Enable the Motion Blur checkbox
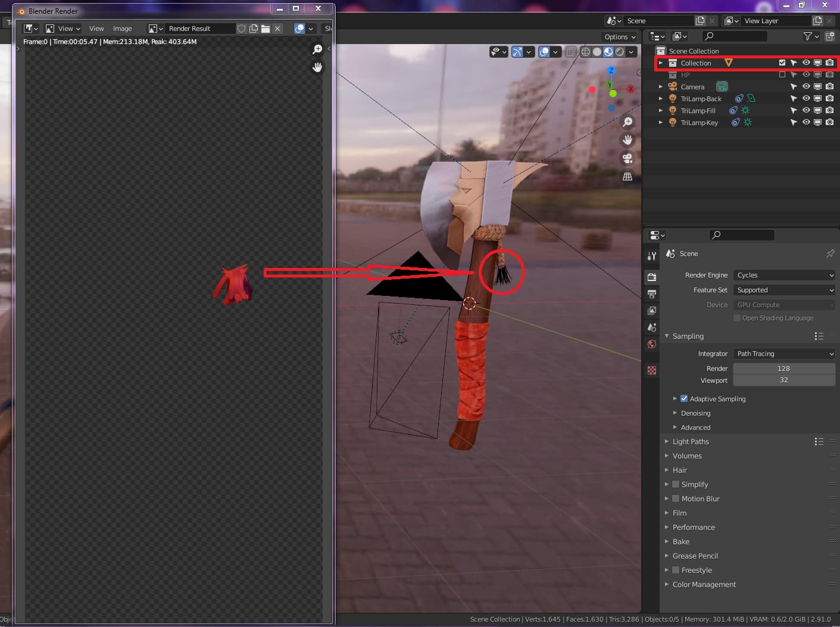This screenshot has height=627, width=840. pos(676,498)
